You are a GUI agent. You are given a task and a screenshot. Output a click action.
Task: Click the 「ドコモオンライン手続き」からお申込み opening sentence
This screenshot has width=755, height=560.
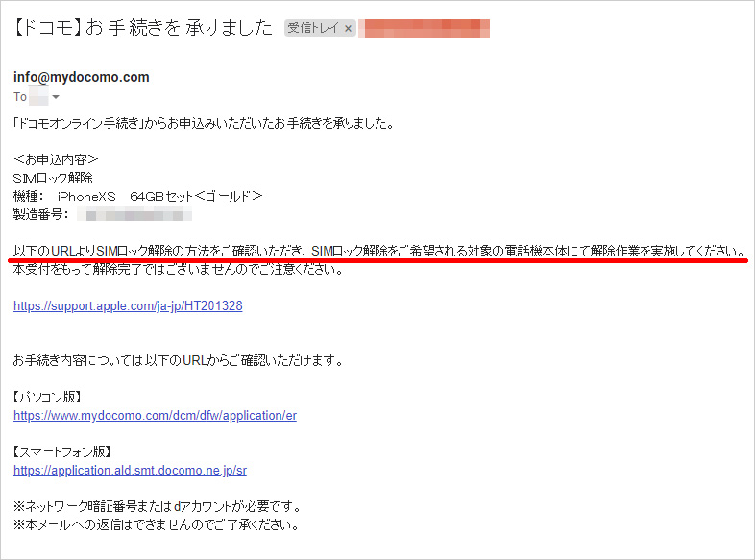(x=204, y=124)
